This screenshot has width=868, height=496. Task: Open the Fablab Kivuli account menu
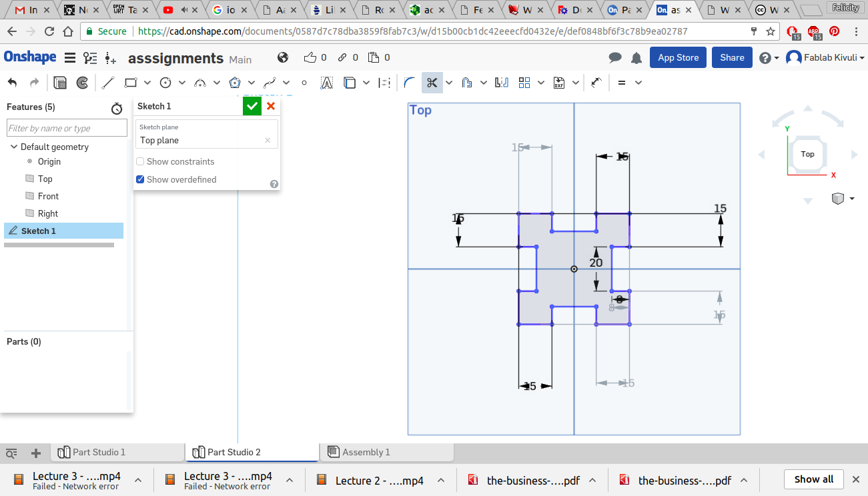point(825,58)
